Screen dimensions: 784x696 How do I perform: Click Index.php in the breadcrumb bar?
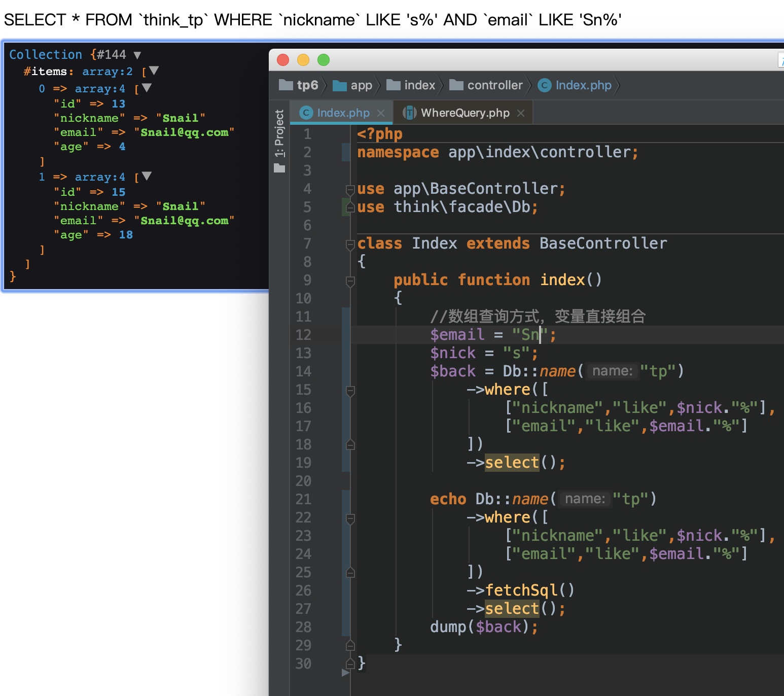575,85
